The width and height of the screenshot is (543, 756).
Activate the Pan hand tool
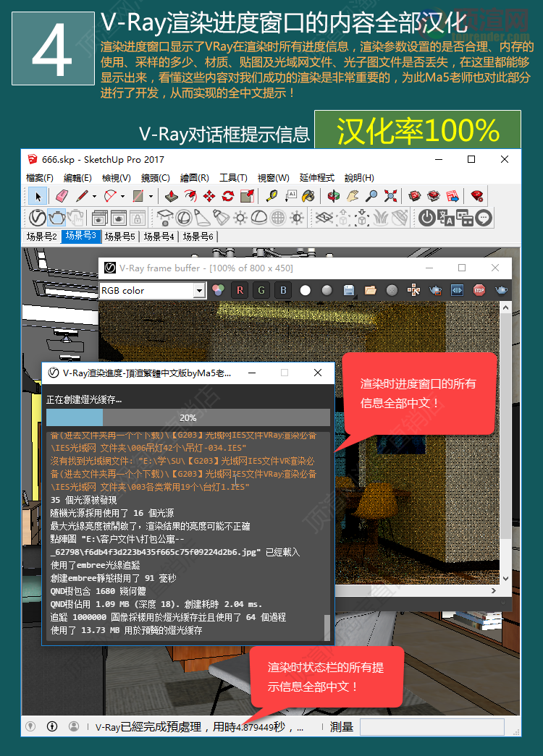pyautogui.click(x=353, y=196)
